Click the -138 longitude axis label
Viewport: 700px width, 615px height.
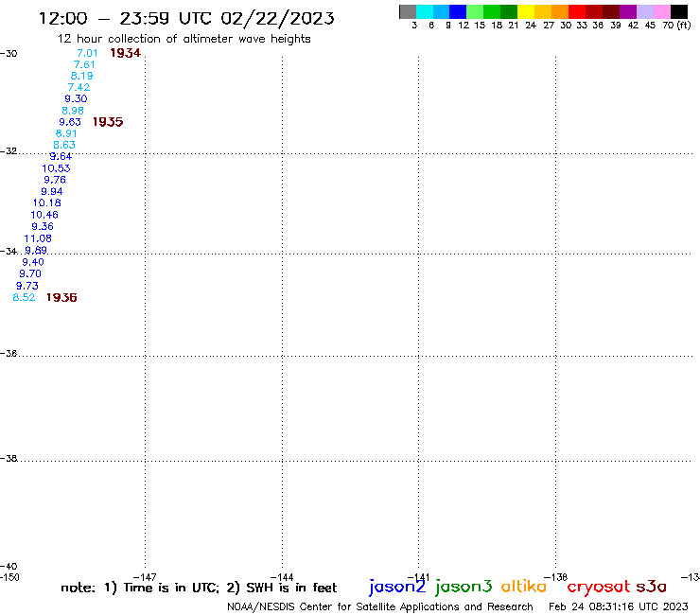[x=556, y=577]
